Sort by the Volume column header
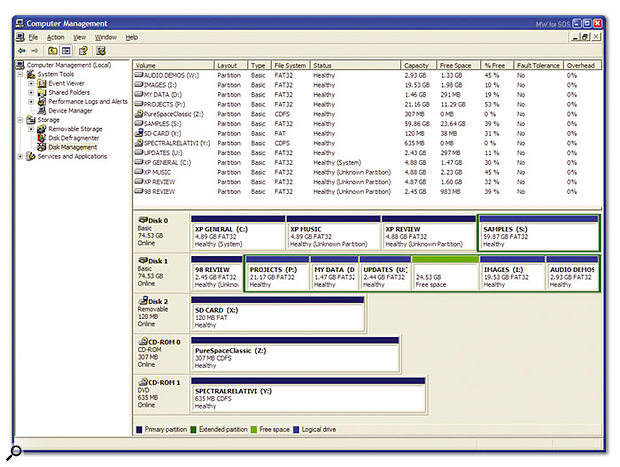This screenshot has height=467, width=620. 174,65
